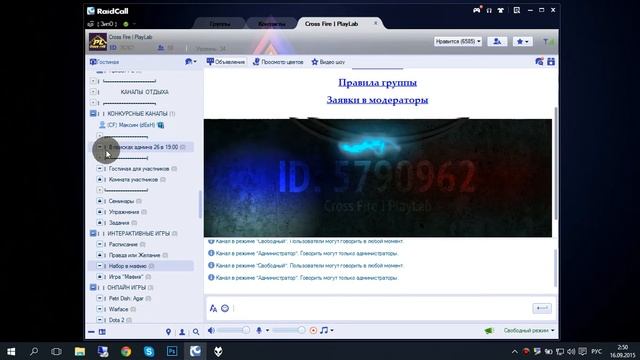Click the search window icon in title bar
The width and height of the screenshot is (640, 360).
tap(517, 10)
